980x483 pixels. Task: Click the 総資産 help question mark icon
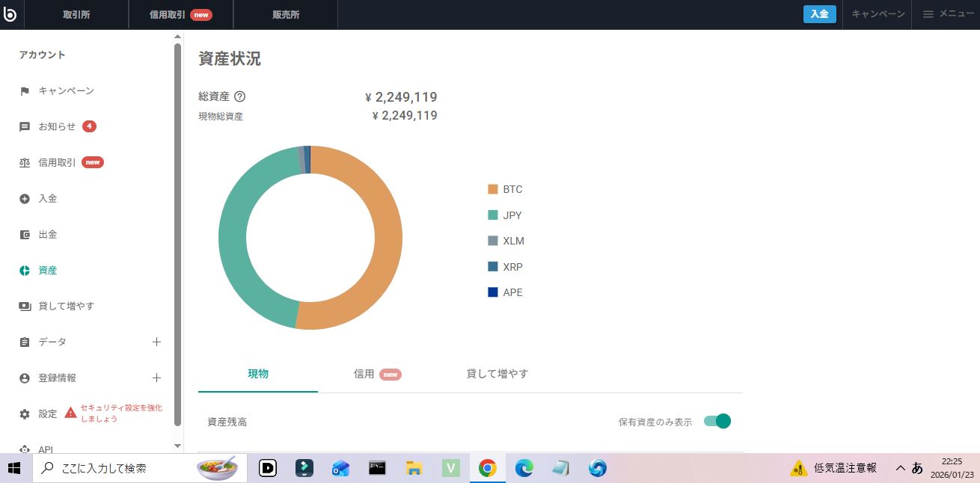240,96
